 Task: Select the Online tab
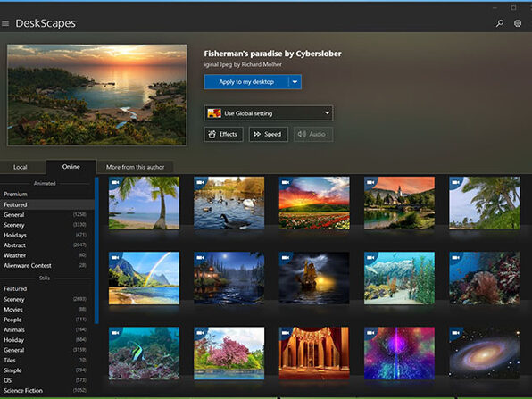[x=71, y=167]
